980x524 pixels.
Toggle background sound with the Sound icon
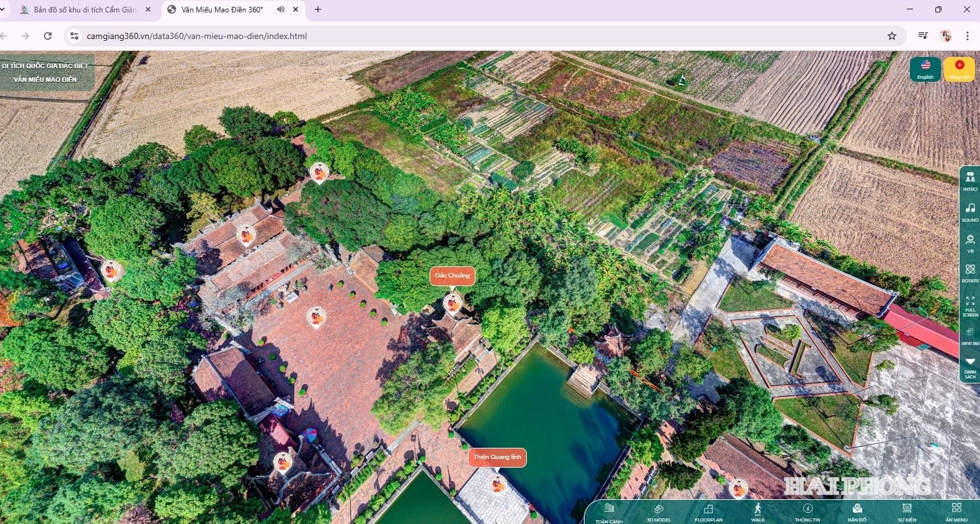(970, 211)
